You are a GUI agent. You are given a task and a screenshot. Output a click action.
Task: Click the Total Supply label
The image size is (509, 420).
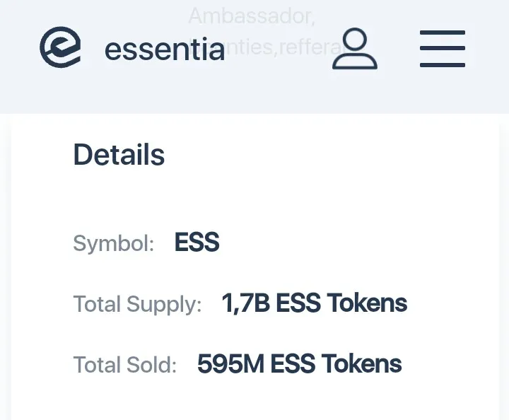pos(138,304)
